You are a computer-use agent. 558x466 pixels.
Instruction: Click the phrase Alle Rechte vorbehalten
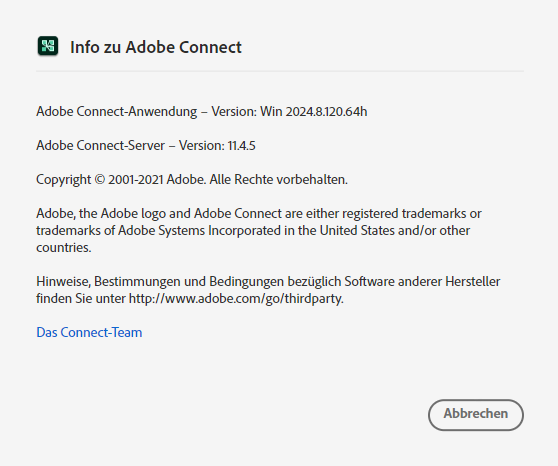[x=278, y=179]
